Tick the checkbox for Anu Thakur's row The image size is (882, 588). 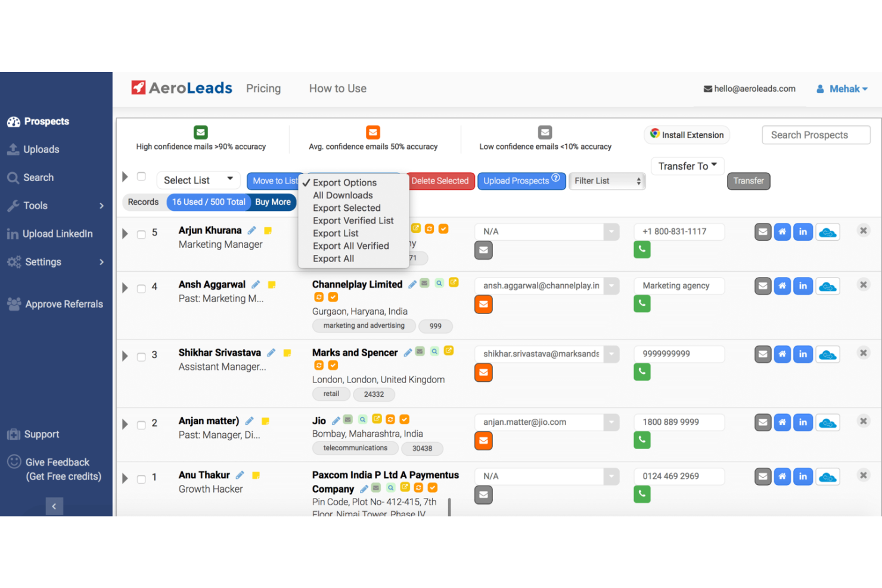click(141, 479)
